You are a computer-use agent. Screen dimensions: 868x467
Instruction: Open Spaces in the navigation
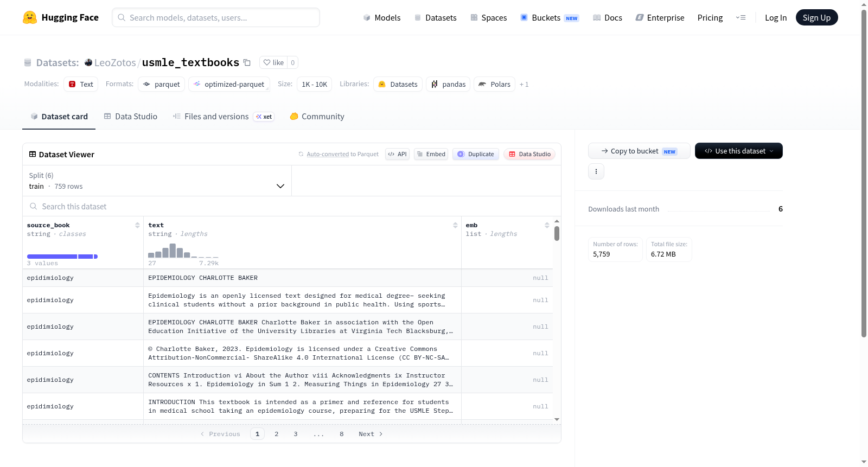[x=488, y=17]
